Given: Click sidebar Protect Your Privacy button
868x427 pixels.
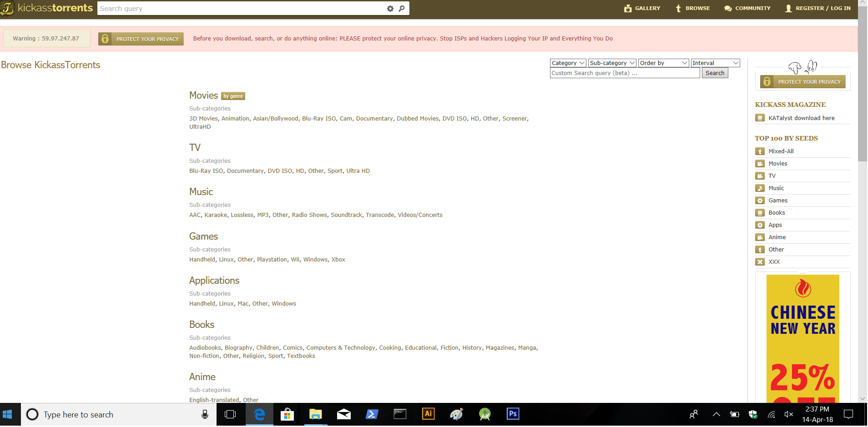Looking at the screenshot, I should click(x=803, y=82).
